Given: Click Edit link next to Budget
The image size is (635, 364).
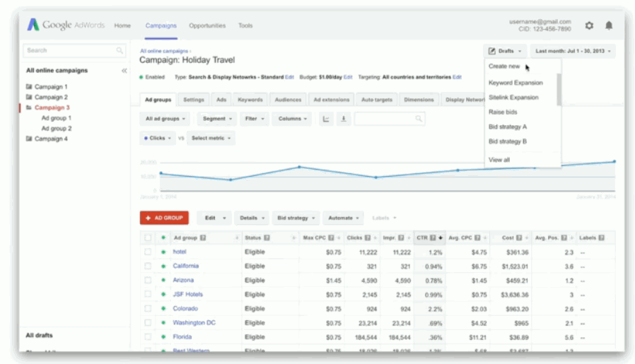Looking at the screenshot, I should (348, 77).
